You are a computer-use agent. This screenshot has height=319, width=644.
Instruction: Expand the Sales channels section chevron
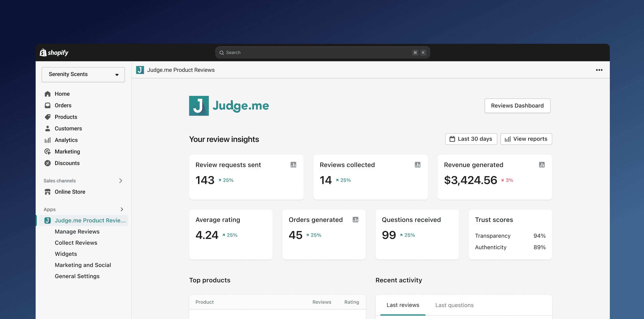pyautogui.click(x=121, y=181)
